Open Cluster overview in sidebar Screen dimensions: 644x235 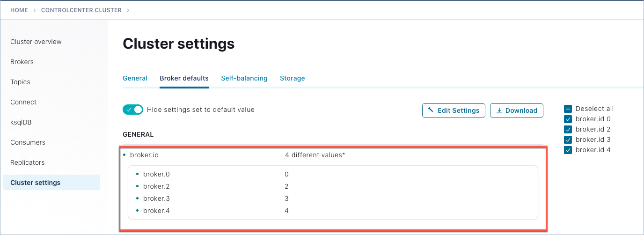(x=36, y=42)
